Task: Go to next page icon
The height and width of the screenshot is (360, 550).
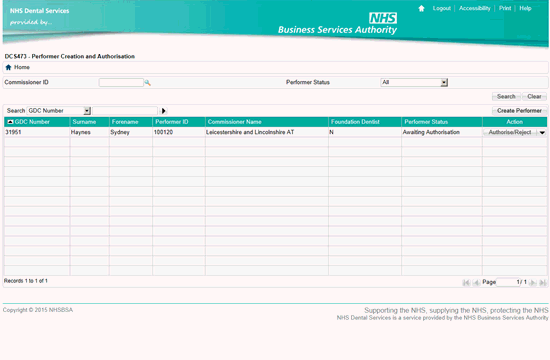Action: tap(532, 282)
